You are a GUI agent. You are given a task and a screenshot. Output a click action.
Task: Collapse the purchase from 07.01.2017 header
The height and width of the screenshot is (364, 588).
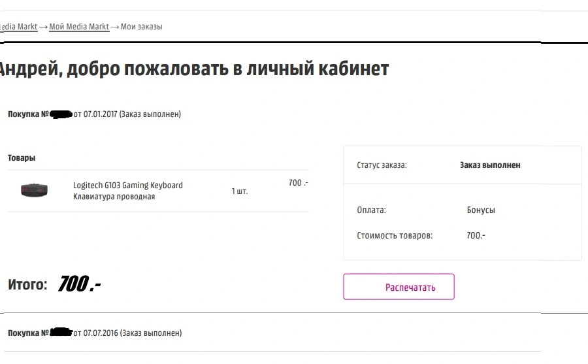pos(94,114)
